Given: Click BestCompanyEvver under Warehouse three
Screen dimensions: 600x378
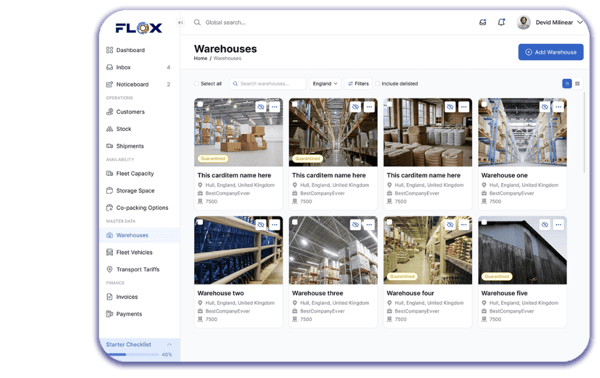Looking at the screenshot, I should [x=322, y=311].
